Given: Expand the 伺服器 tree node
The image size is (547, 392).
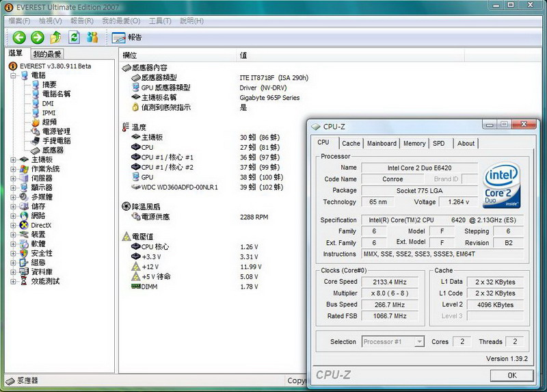Looking at the screenshot, I should tap(13, 179).
